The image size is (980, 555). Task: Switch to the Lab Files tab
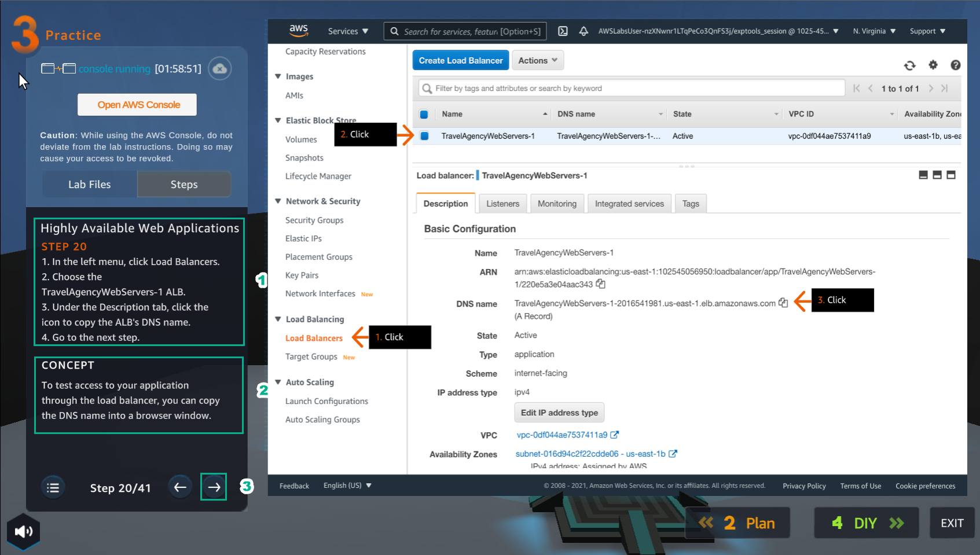point(90,184)
